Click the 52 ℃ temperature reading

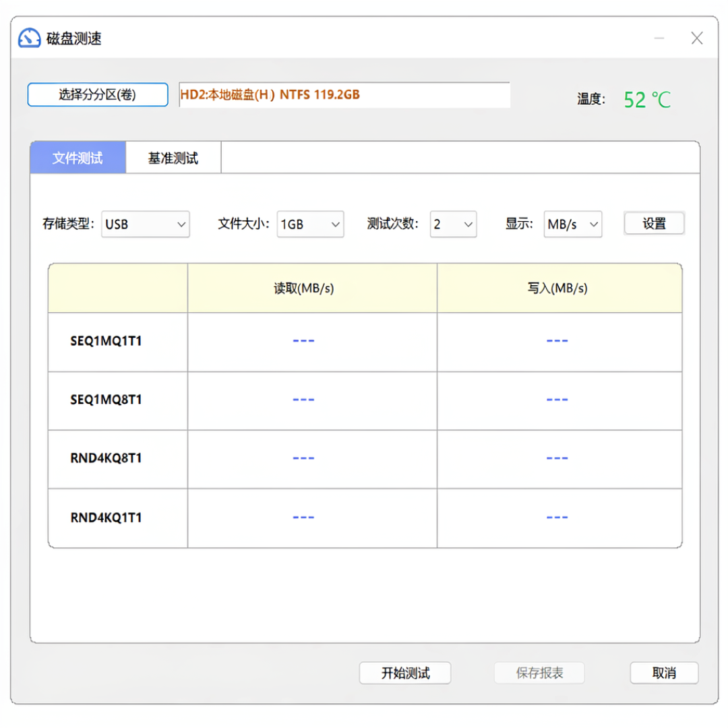pyautogui.click(x=647, y=99)
